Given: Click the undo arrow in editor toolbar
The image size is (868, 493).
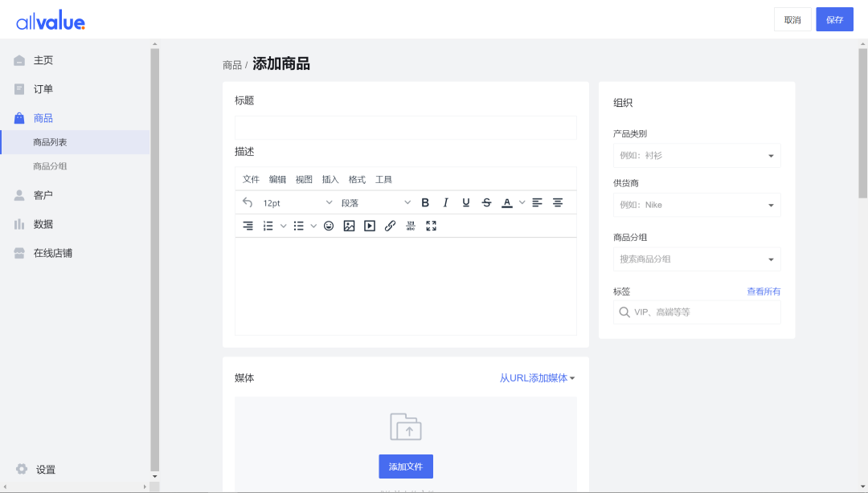Looking at the screenshot, I should click(248, 202).
